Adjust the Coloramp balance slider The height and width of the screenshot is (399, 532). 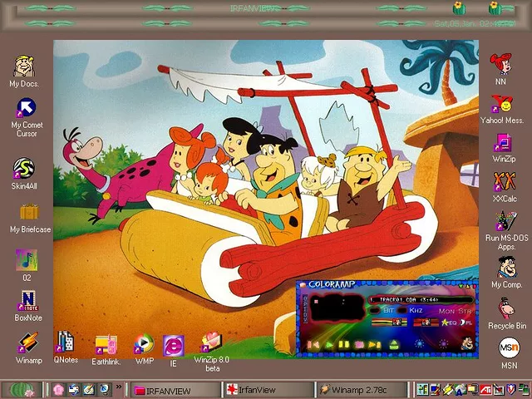coord(426,322)
